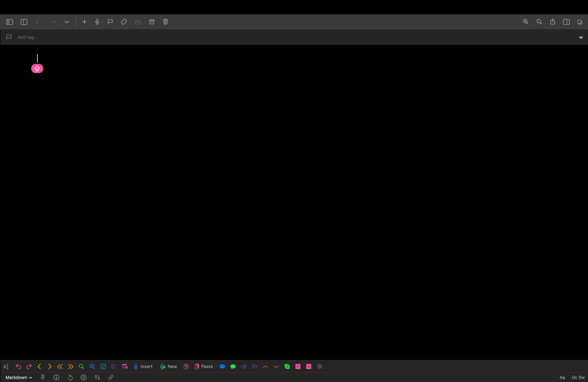Click the Add tag field

27,37
